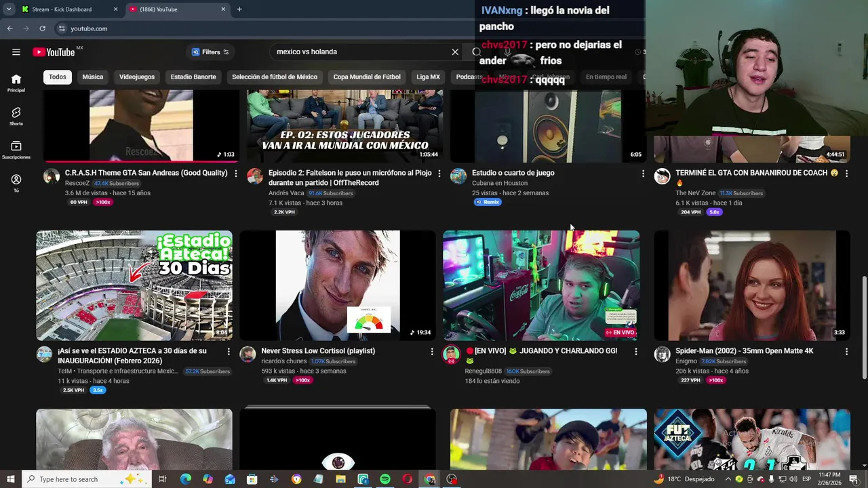The image size is (868, 488).
Task: Open options for JUGANDO Y CHARLANDO live
Action: [x=635, y=351]
